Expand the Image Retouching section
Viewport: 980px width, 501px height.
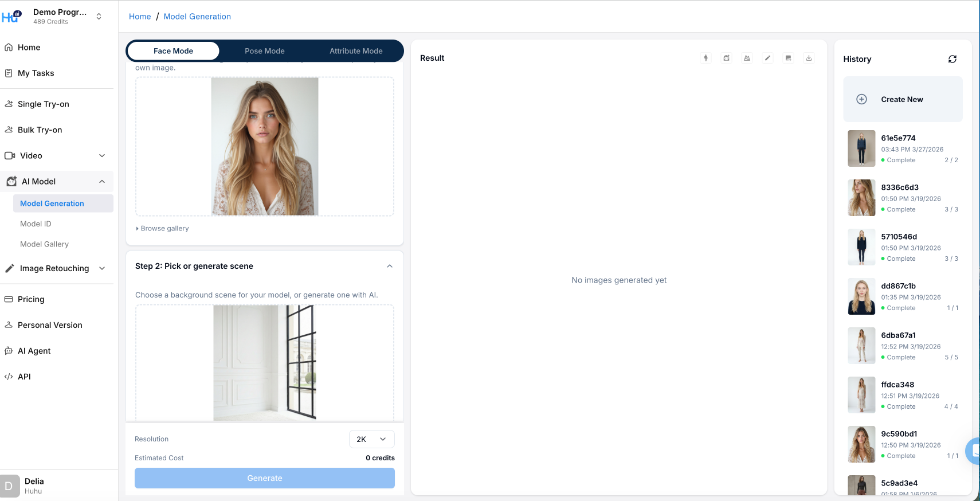[102, 268]
